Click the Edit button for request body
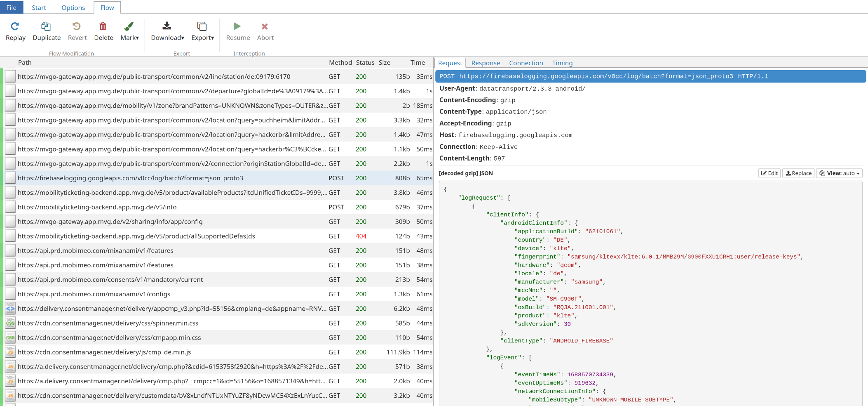 [769, 173]
